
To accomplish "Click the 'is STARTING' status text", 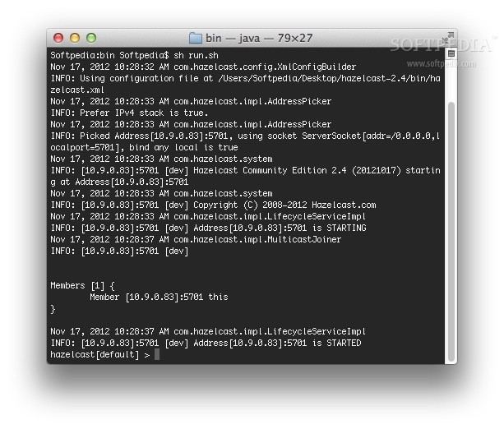I will [x=340, y=228].
